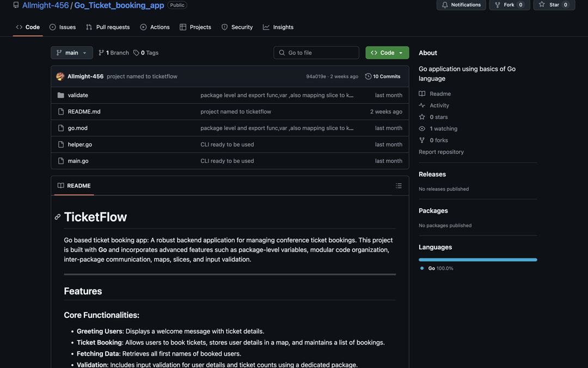Image resolution: width=588 pixels, height=368 pixels.
Task: Click the README.md file icon
Action: [61, 112]
